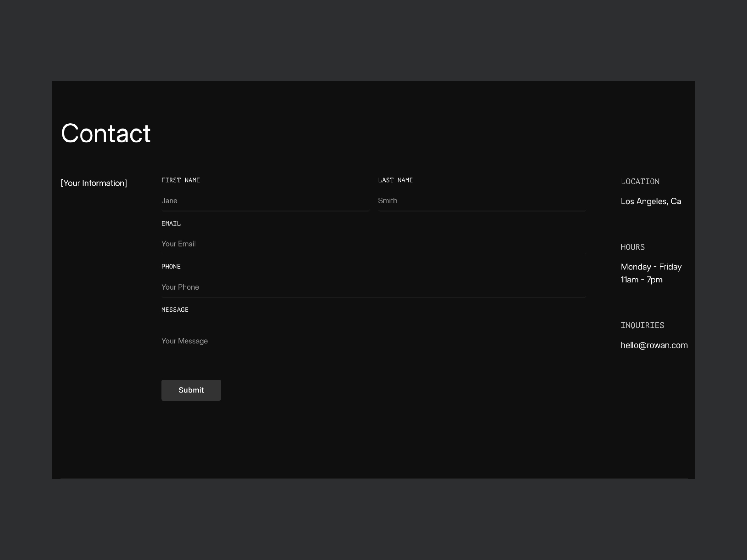747x560 pixels.
Task: Click the PHONE field label
Action: click(171, 267)
